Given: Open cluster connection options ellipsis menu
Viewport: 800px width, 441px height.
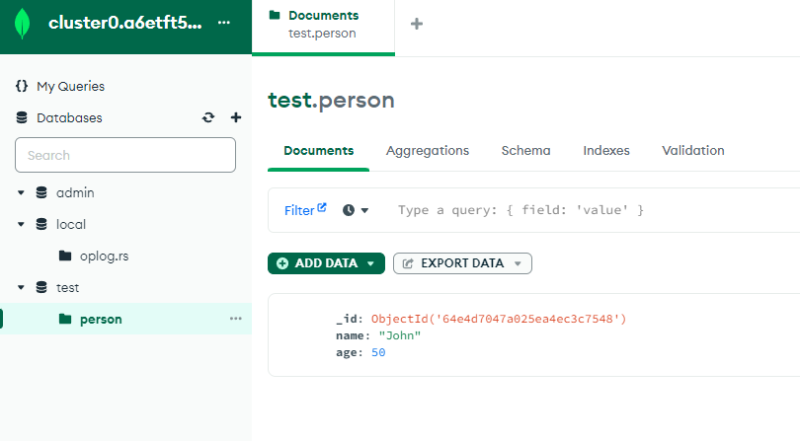Looking at the screenshot, I should pyautogui.click(x=223, y=23).
